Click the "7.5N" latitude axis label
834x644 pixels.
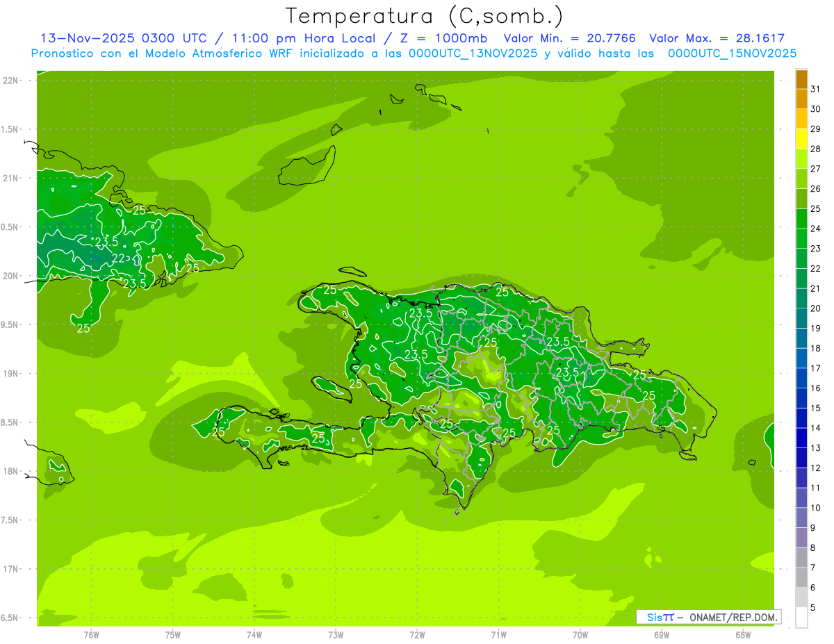click(x=10, y=520)
